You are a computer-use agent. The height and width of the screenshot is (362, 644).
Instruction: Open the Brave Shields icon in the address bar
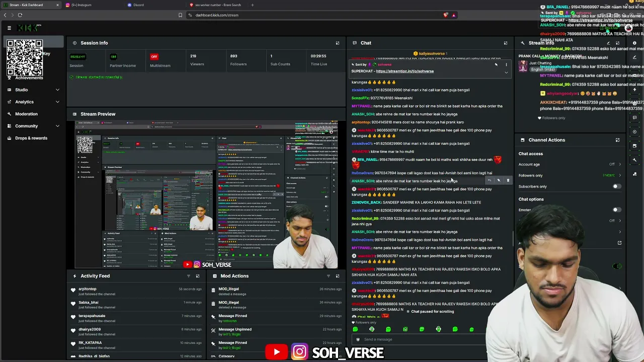[x=445, y=15]
